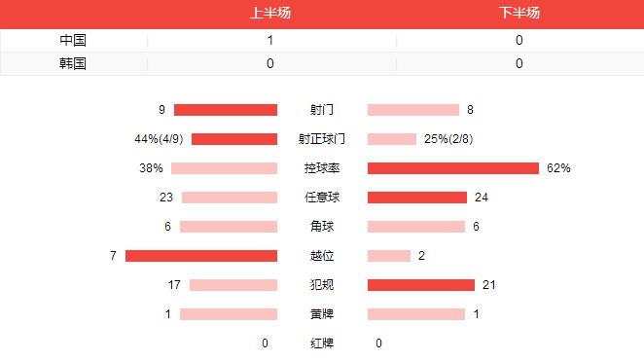Click the 犯规 bar showing 17
This screenshot has width=644, height=361.
[x=233, y=285]
